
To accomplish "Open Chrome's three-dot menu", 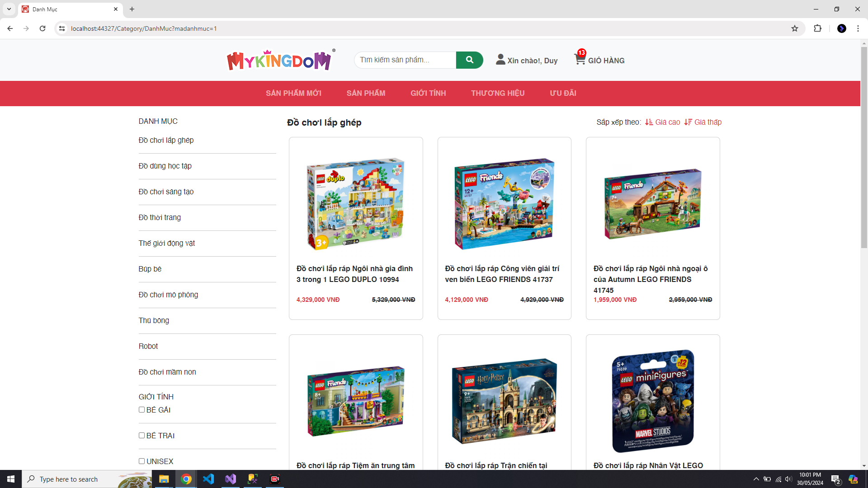I will click(x=858, y=28).
